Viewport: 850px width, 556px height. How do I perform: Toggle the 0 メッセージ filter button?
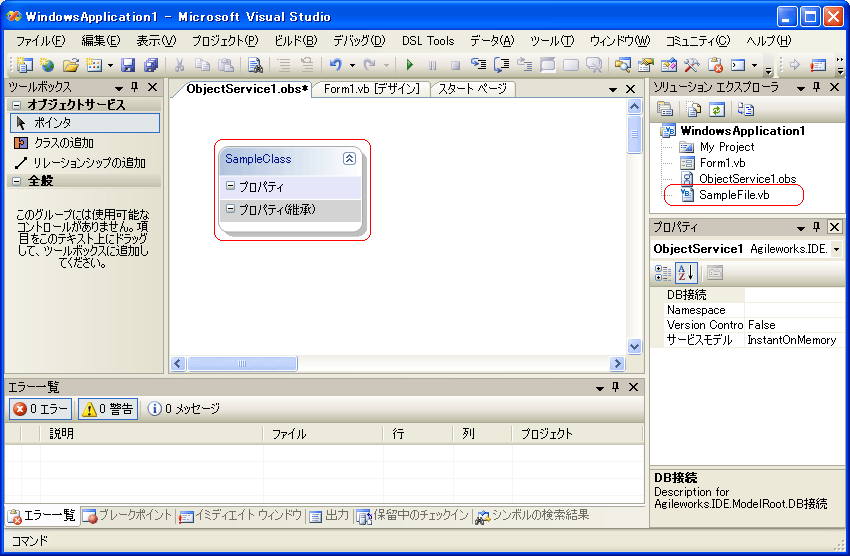click(x=184, y=409)
